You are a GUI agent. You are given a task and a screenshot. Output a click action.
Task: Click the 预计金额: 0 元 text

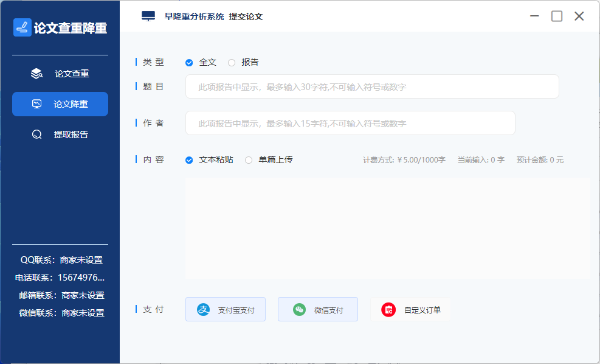[x=540, y=160]
